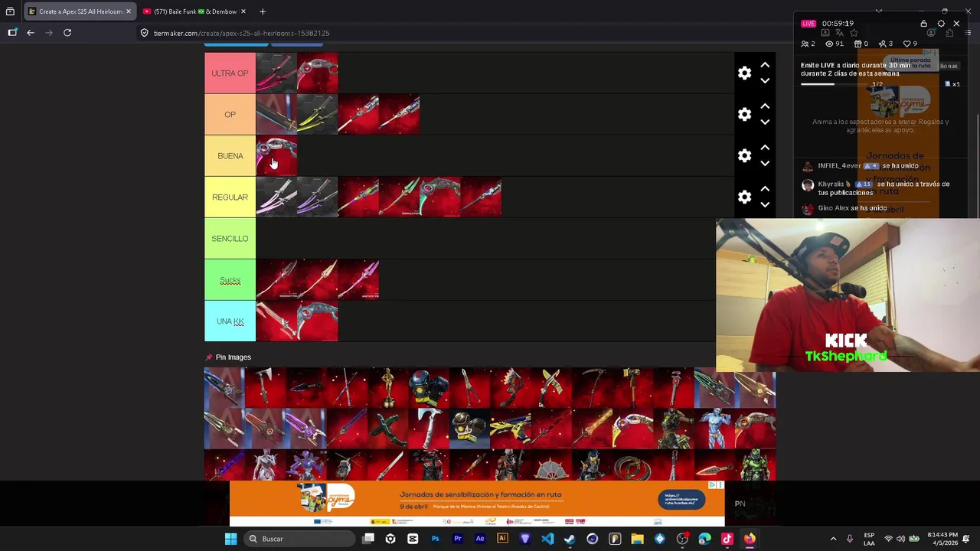Open a new browser tab

[x=263, y=11]
